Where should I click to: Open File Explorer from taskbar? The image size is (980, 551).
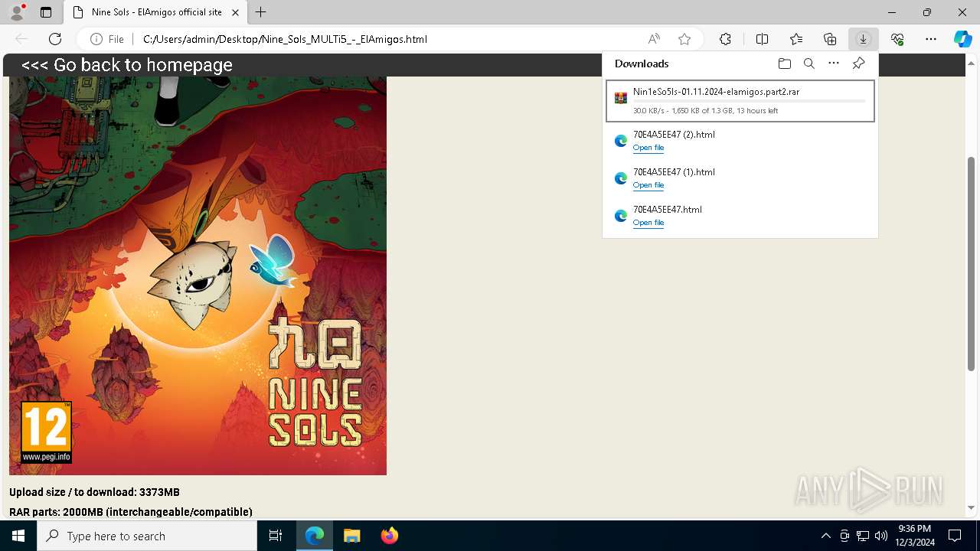[x=351, y=536]
